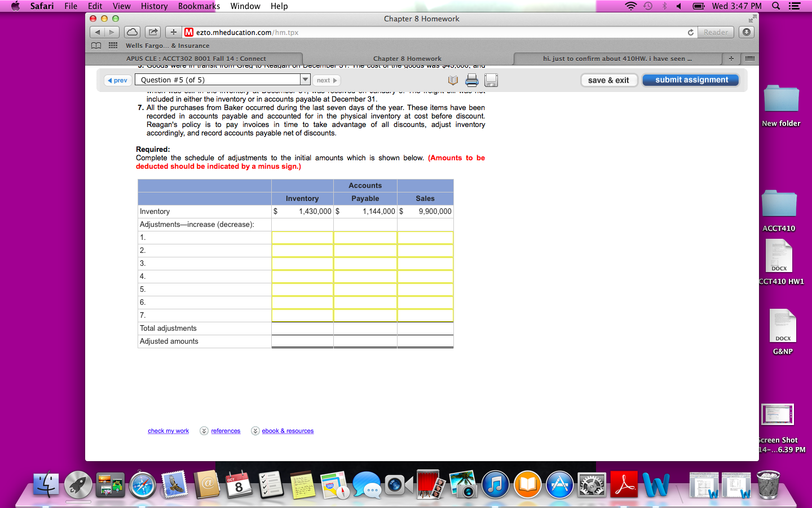Click Inventory cell for adjustment 7
This screenshot has width=812, height=508.
[302, 316]
